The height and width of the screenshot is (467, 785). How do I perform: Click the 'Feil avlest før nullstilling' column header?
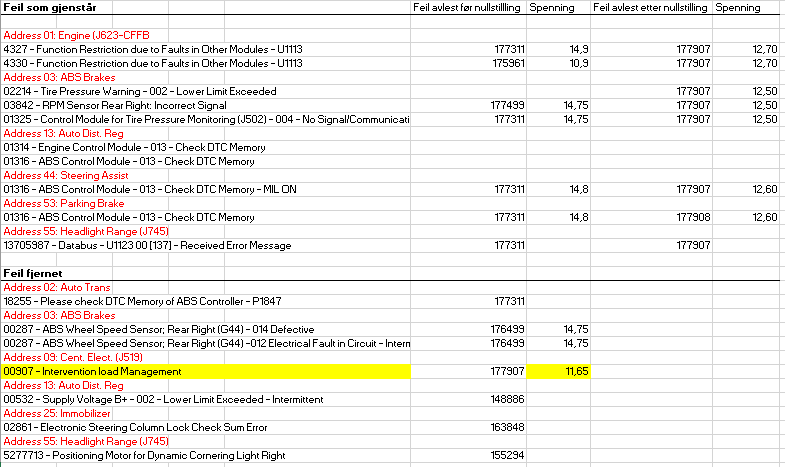tap(467, 8)
